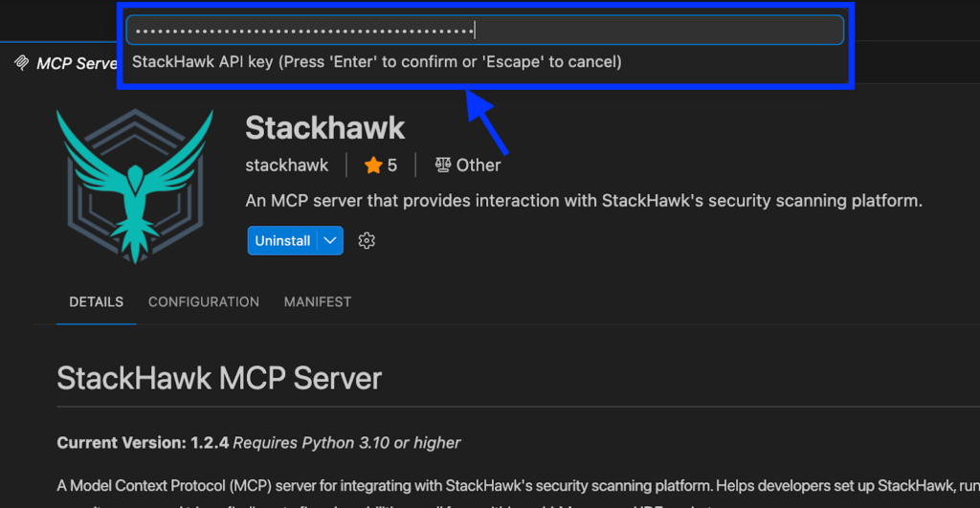This screenshot has height=508, width=980.
Task: Click the rating number 5
Action: [x=391, y=165]
